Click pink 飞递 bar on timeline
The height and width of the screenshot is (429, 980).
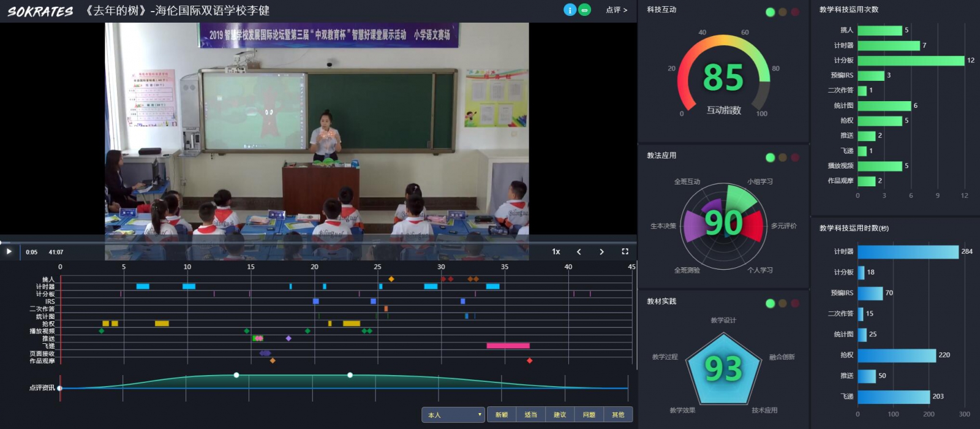(x=508, y=346)
